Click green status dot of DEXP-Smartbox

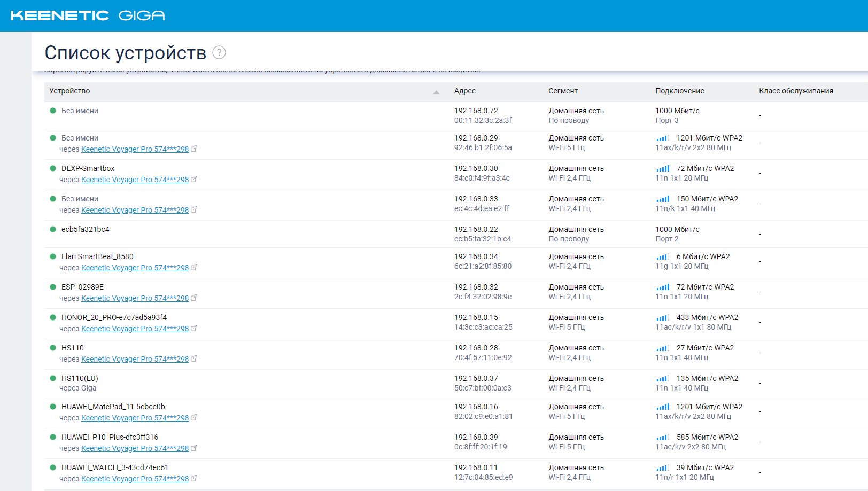[53, 168]
